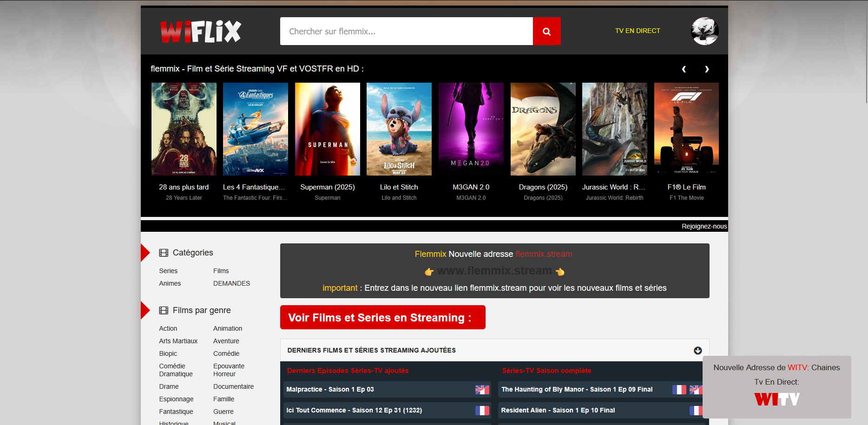This screenshot has width=868, height=425.
Task: Select the Drame genre
Action: pyautogui.click(x=169, y=386)
